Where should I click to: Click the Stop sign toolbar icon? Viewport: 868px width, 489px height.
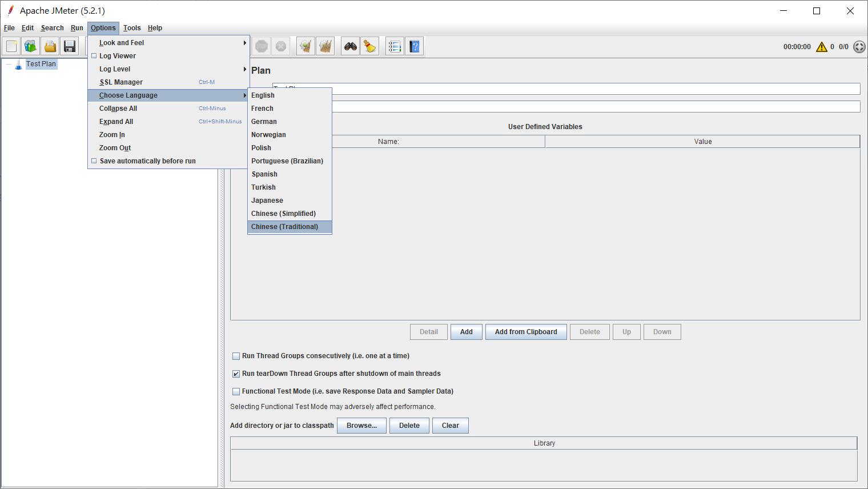click(262, 46)
